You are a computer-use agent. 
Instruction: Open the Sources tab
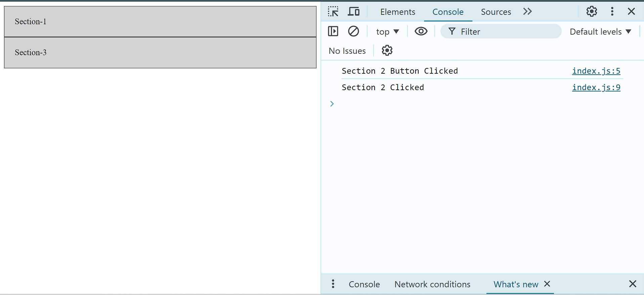pyautogui.click(x=496, y=12)
